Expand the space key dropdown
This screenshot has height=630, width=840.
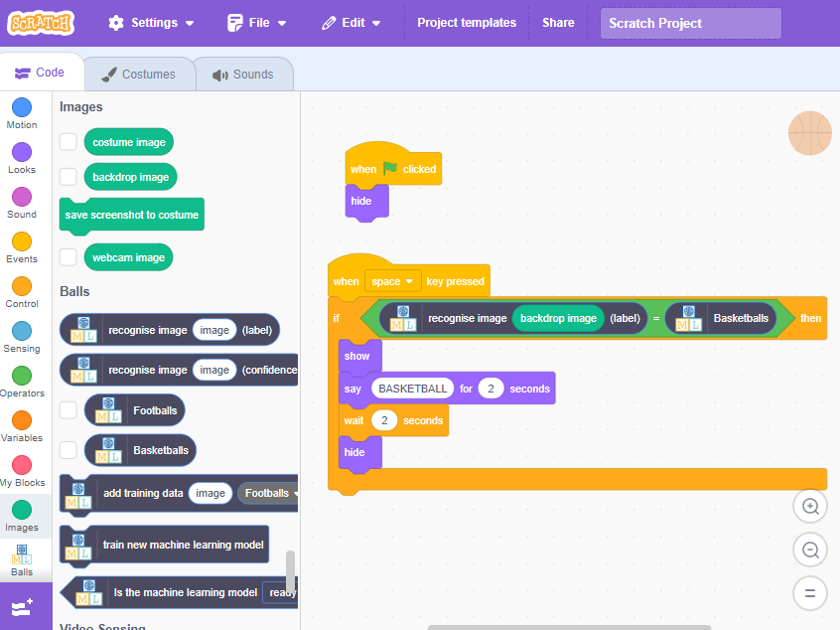pyautogui.click(x=392, y=281)
